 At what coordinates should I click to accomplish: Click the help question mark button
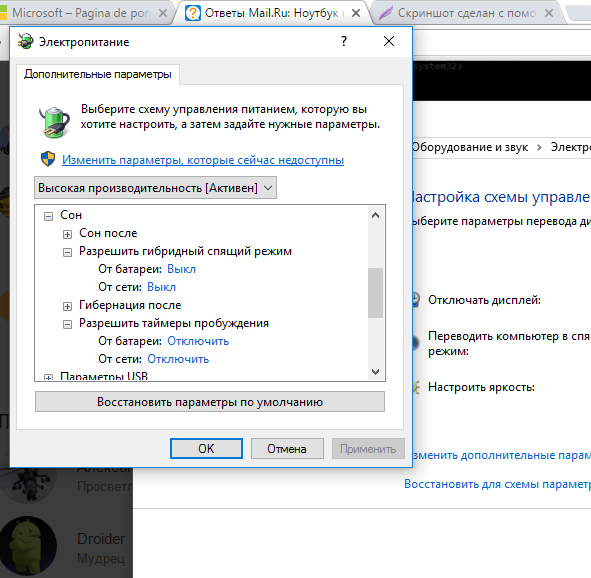pos(344,41)
